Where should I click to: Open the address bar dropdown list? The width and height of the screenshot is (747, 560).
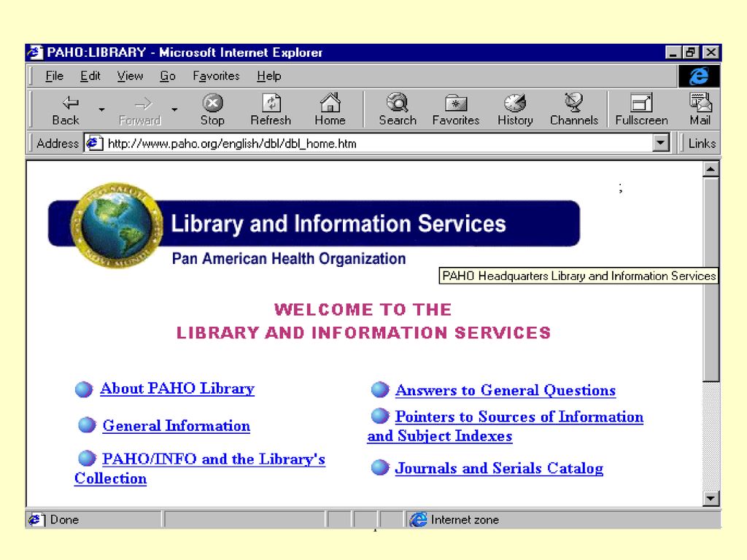coord(661,143)
